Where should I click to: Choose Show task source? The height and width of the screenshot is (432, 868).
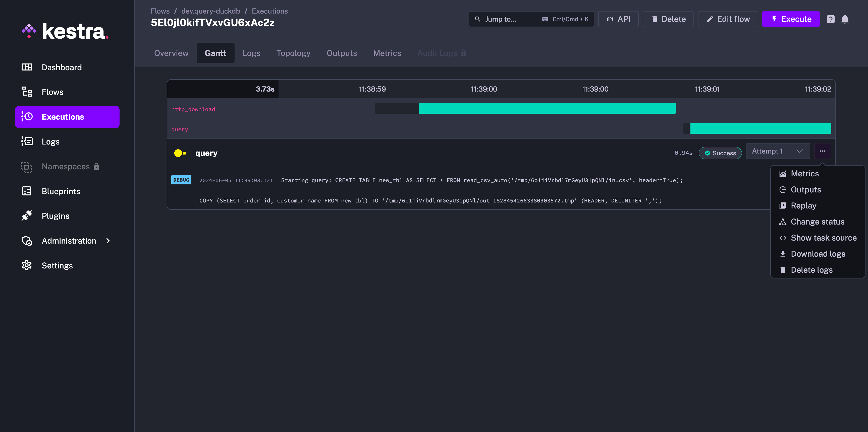tap(818, 238)
